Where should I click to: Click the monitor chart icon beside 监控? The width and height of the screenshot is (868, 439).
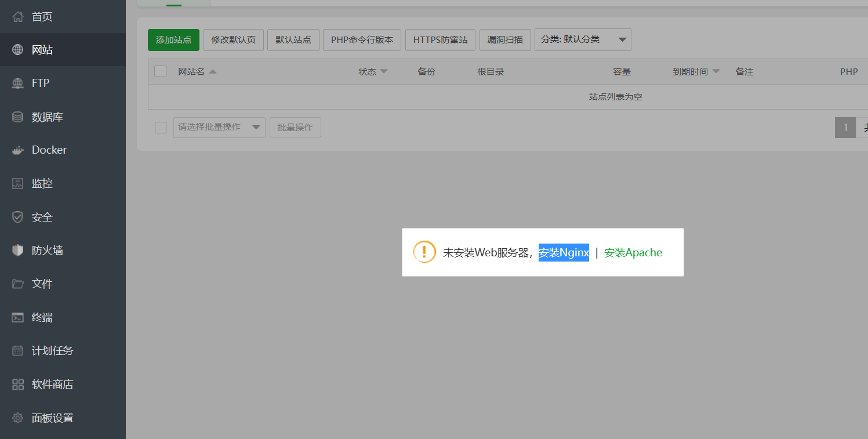pyautogui.click(x=18, y=184)
